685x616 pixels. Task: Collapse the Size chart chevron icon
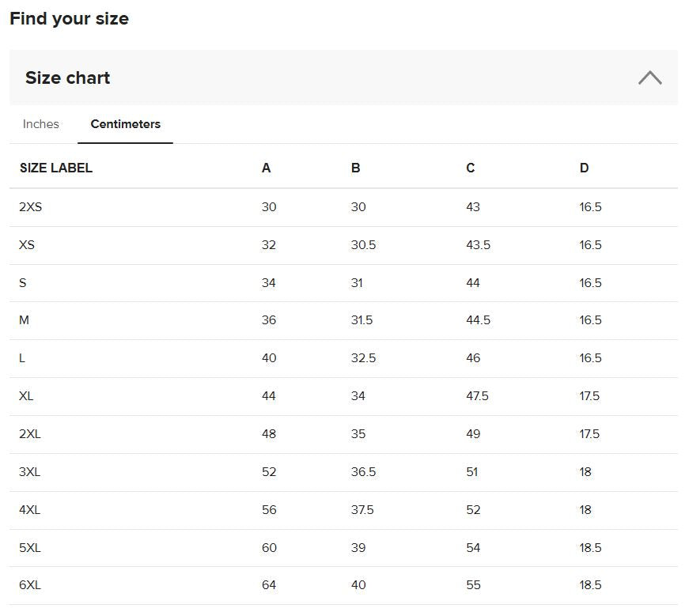649,77
